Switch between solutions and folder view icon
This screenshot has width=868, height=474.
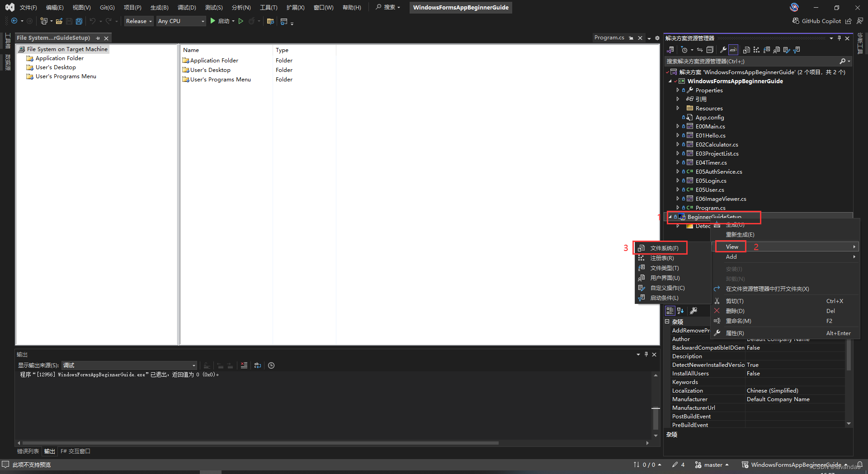tap(670, 50)
